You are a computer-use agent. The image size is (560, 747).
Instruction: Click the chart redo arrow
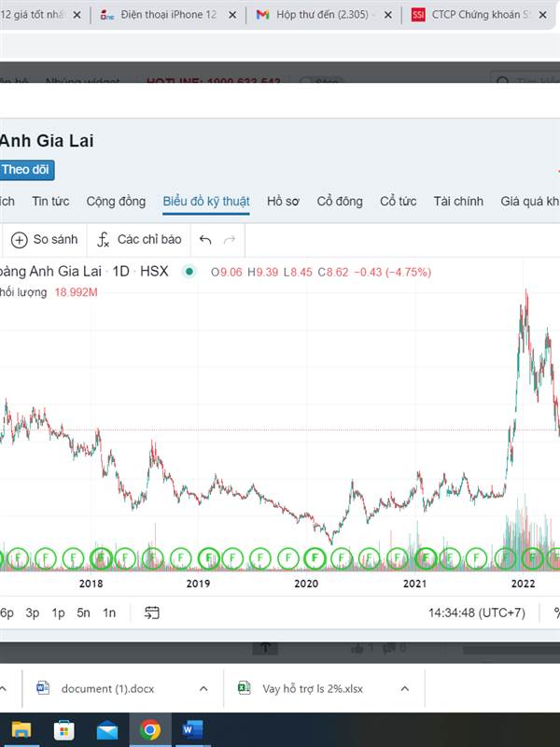tap(230, 240)
